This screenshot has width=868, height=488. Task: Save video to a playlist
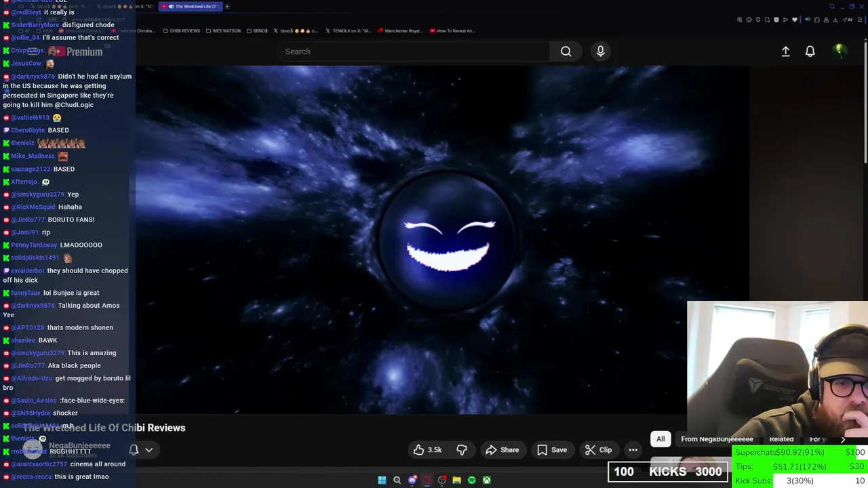pos(552,450)
